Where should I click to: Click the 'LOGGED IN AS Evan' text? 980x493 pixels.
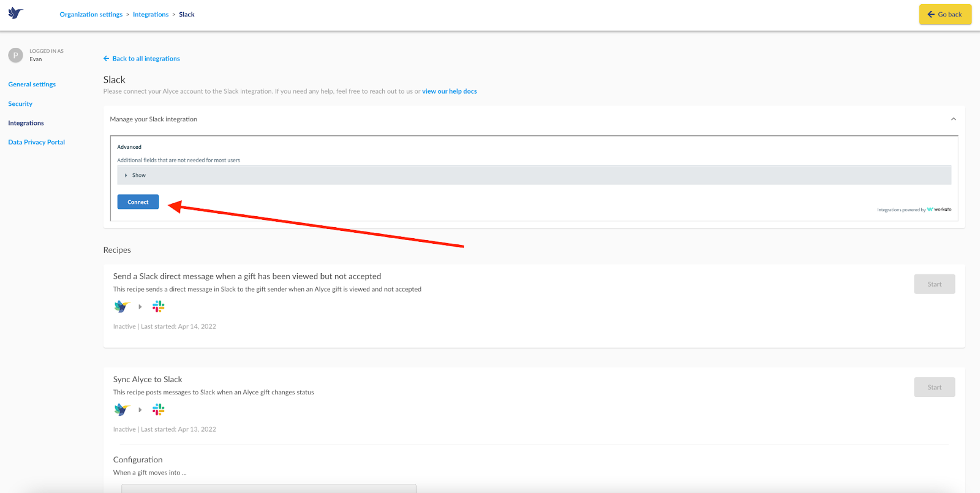point(47,55)
